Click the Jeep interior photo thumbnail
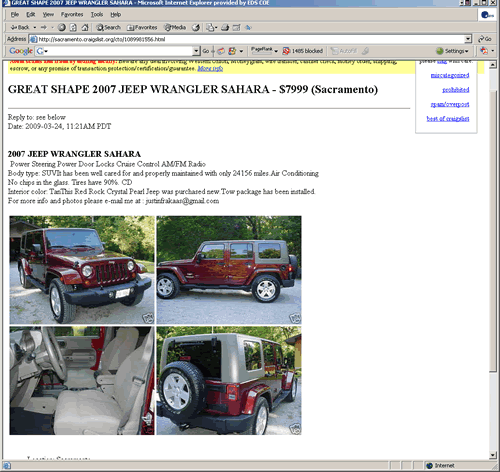This screenshot has height=472, width=500. [x=82, y=380]
